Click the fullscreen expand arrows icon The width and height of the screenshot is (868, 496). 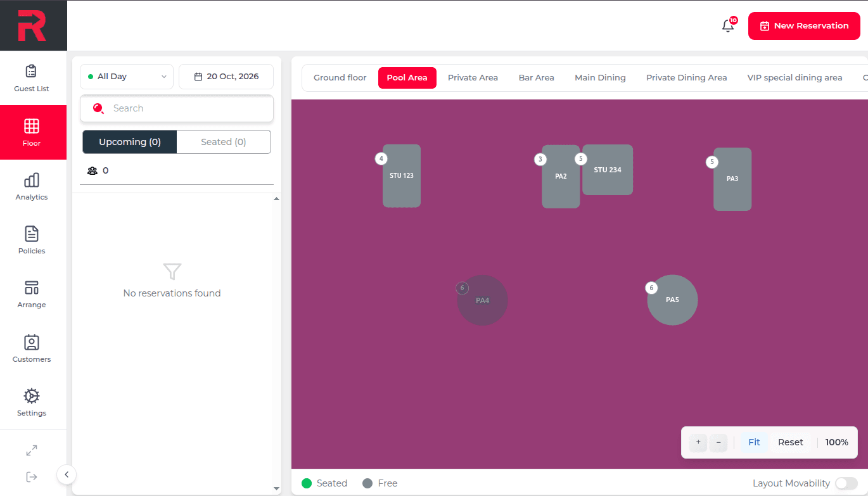(32, 450)
